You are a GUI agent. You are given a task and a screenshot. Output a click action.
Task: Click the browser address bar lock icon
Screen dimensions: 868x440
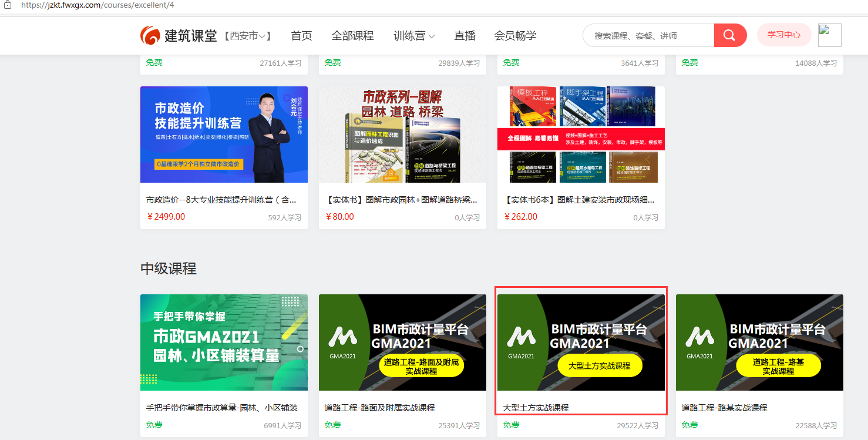(x=8, y=5)
